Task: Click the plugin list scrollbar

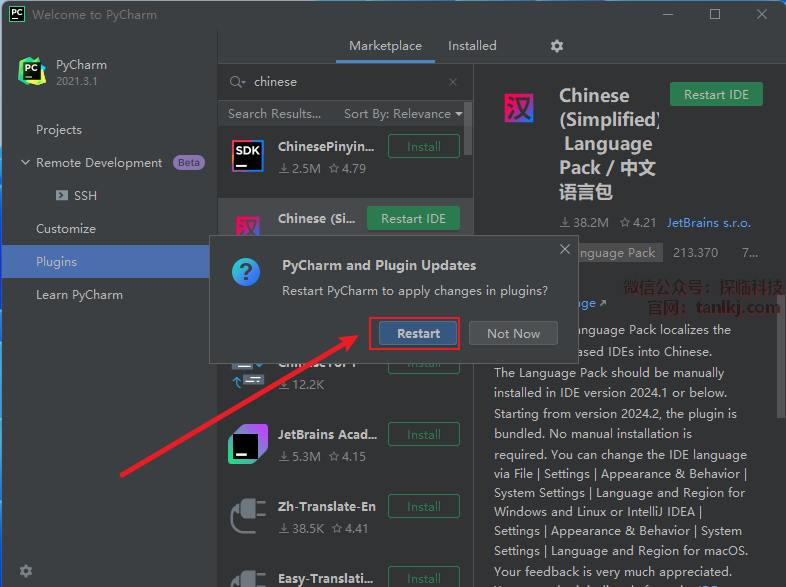Action: [x=468, y=129]
